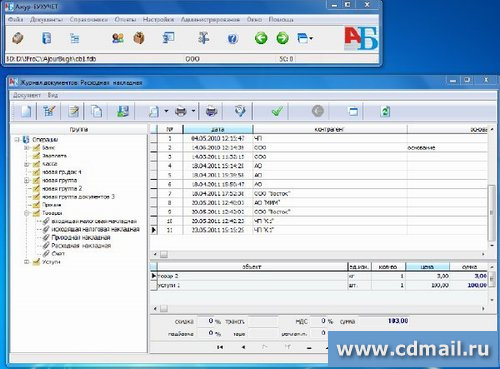Screen dimensions: 500x369
Task: Click the documents grid horizontal scrollbar thumb
Action: [164, 255]
